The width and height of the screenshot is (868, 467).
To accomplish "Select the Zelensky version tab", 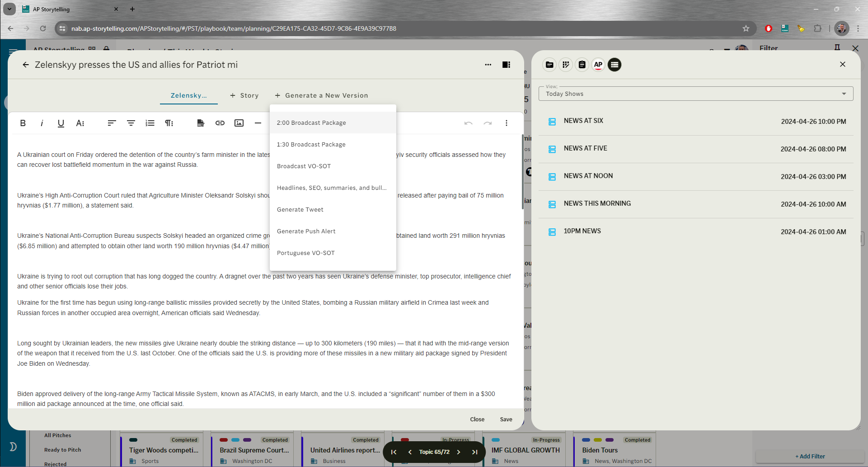I will pos(188,95).
